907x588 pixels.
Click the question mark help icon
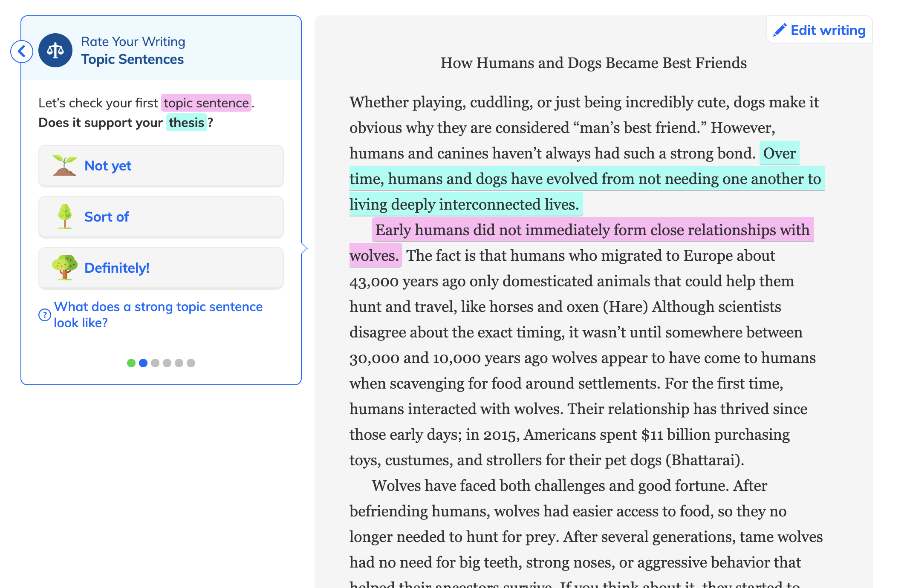(x=44, y=315)
